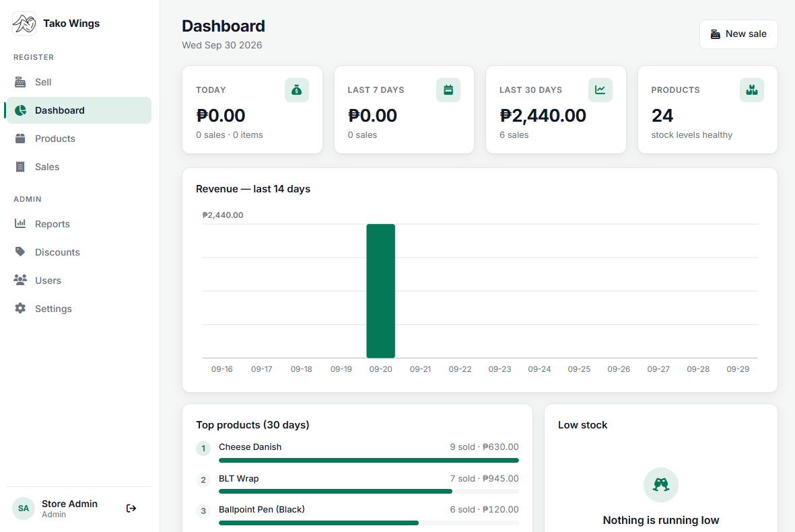Viewport: 795px width, 532px height.
Task: Click the calendar icon on Last 7 Days card
Action: coord(448,90)
